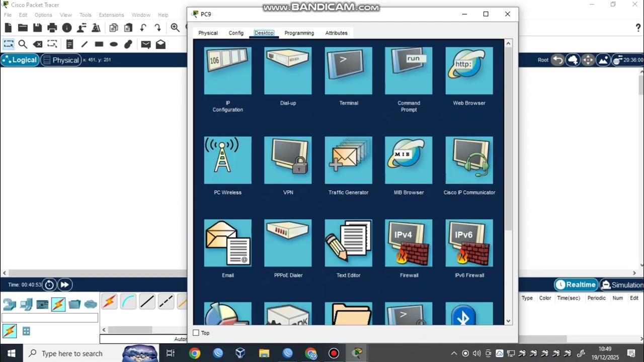
Task: Open the File menu
Action: [8, 15]
